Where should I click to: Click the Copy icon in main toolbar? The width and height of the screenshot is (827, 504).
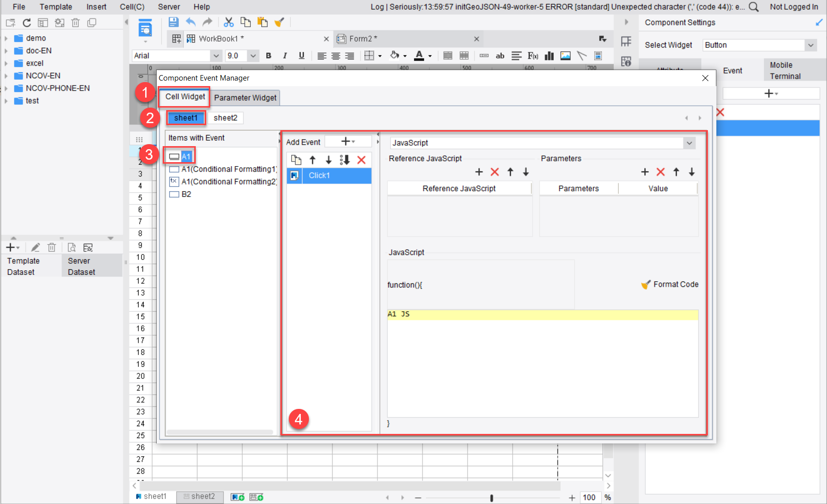(245, 22)
